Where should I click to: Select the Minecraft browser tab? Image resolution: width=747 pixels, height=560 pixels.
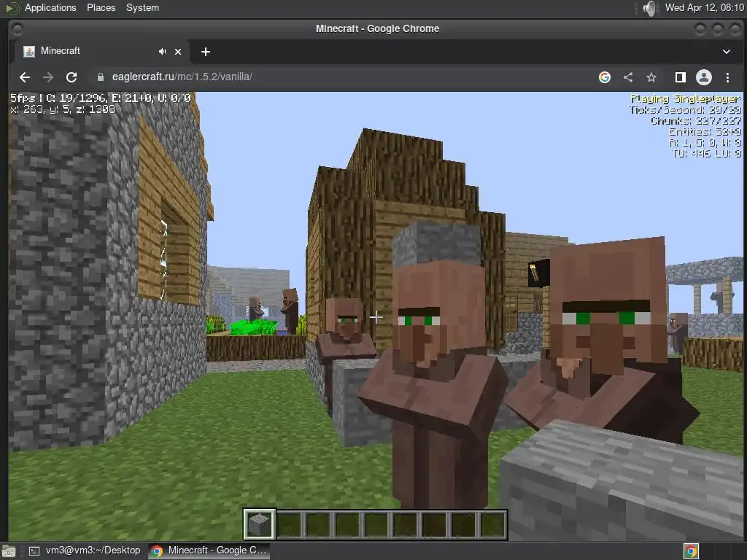[x=102, y=52]
